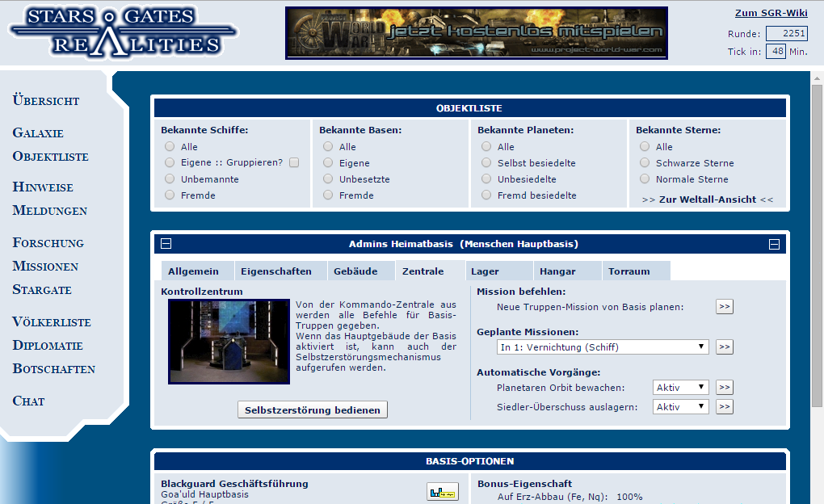Collapse Heimatbasis panel with right minus icon
This screenshot has height=504, width=824.
(x=774, y=244)
